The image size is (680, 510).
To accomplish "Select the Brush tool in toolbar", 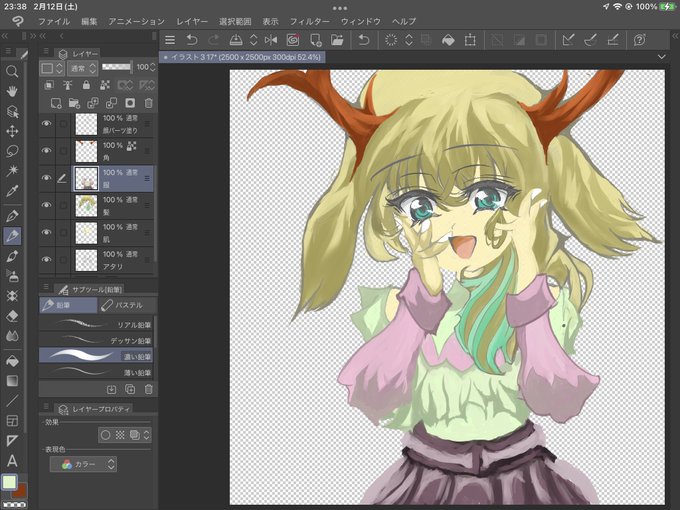I will click(12, 256).
